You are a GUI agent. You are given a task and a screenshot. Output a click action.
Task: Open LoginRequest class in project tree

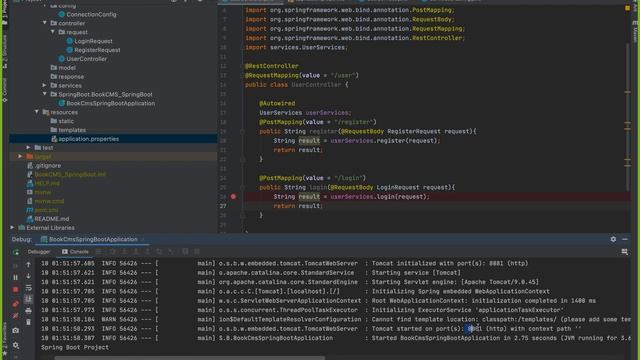tap(93, 41)
